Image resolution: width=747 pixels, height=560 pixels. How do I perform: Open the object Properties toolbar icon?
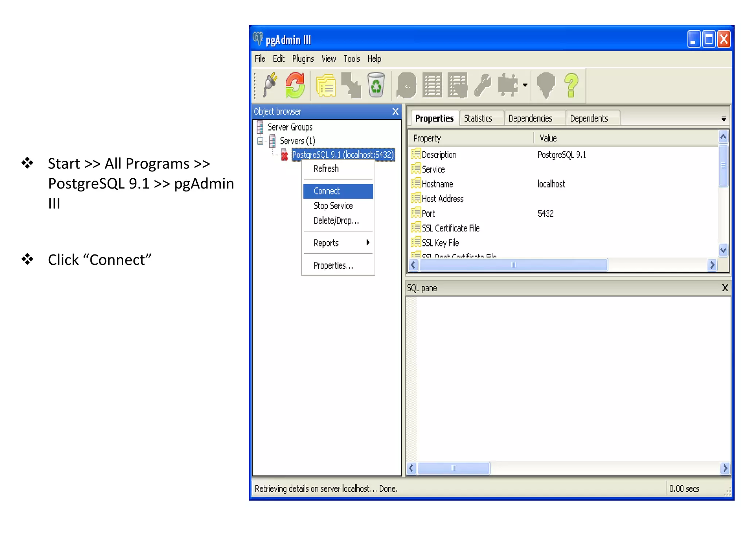point(326,86)
